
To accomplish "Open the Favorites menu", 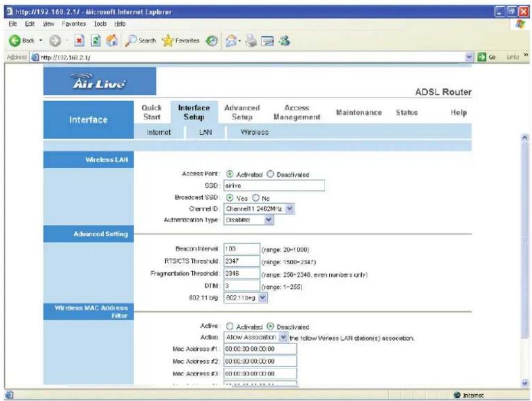I will pos(73,24).
